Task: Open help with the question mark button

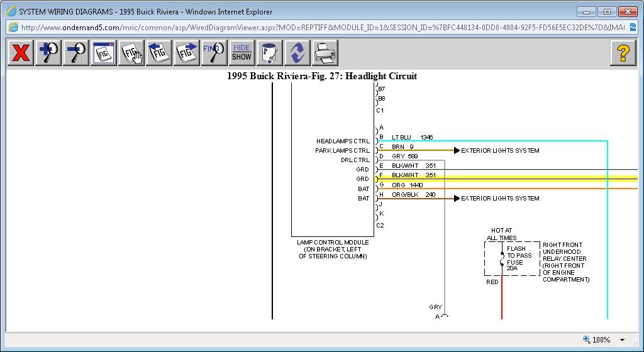Action: (x=623, y=53)
